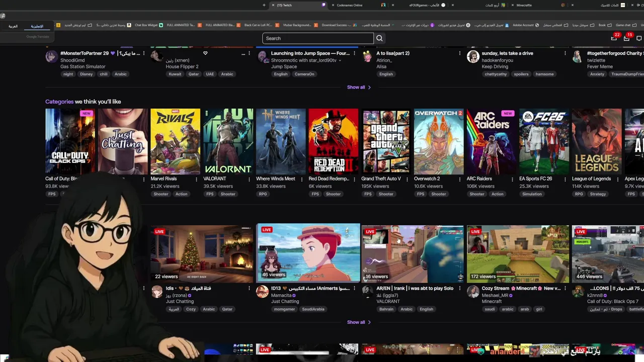Image resolution: width=644 pixels, height=362 pixels.
Task: Open options menu for Red Dead Redemption category
Action: tap(354, 179)
